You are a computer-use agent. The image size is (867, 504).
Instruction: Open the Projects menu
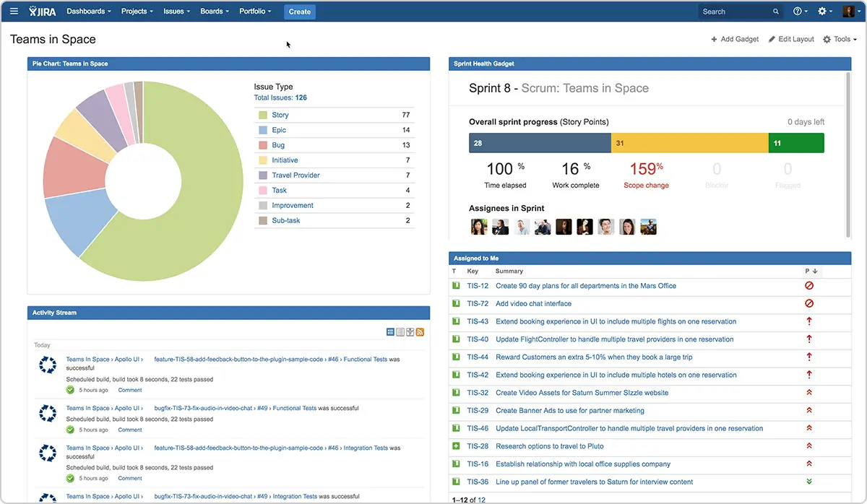tap(136, 11)
